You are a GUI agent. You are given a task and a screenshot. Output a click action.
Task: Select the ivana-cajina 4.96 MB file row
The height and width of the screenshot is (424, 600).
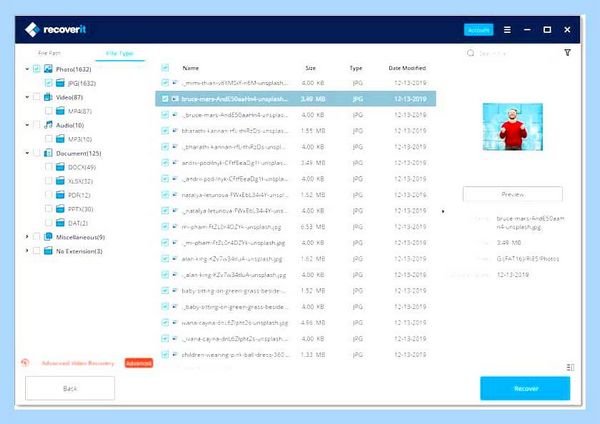coord(295,323)
